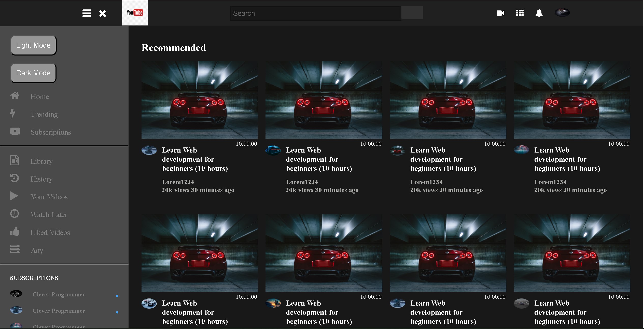Open Liked Videos list
Image resolution: width=644 pixels, height=329 pixels.
click(50, 232)
